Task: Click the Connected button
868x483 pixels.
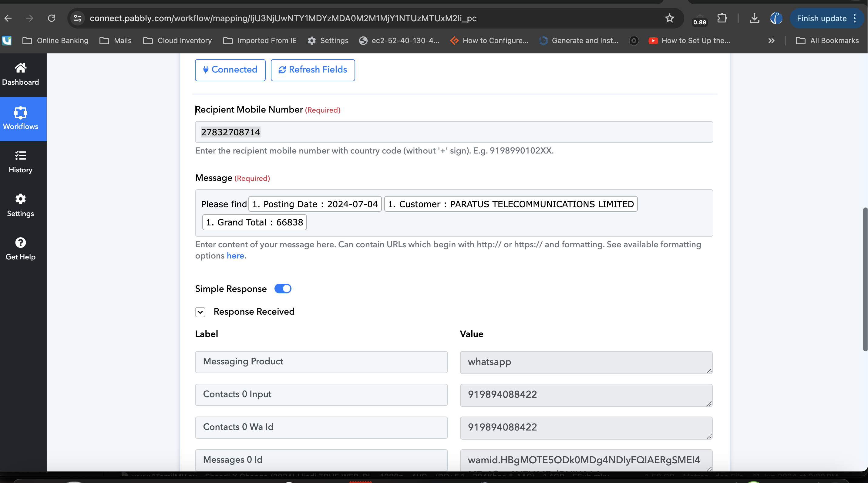Action: (230, 70)
